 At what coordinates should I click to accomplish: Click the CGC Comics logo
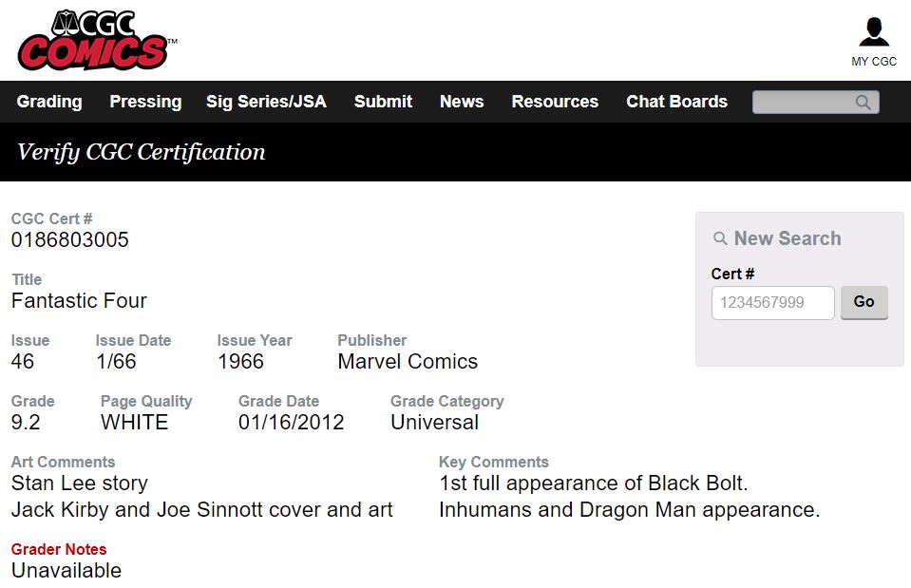pos(97,40)
